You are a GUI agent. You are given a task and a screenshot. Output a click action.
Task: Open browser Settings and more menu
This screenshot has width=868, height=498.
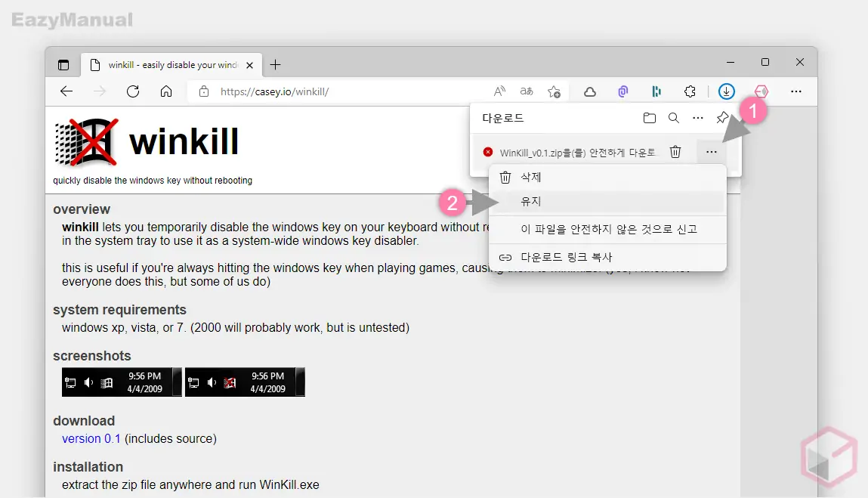point(795,91)
